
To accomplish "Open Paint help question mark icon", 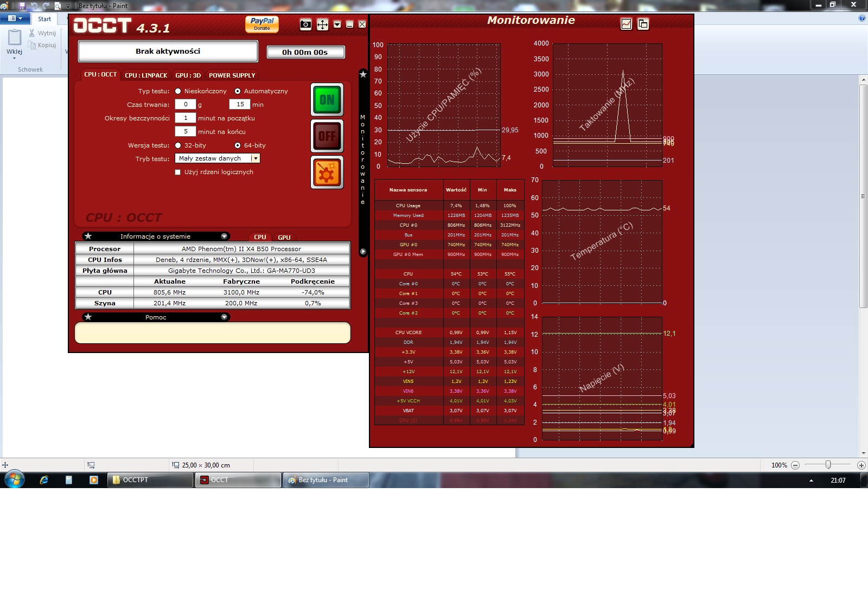I will click(862, 18).
